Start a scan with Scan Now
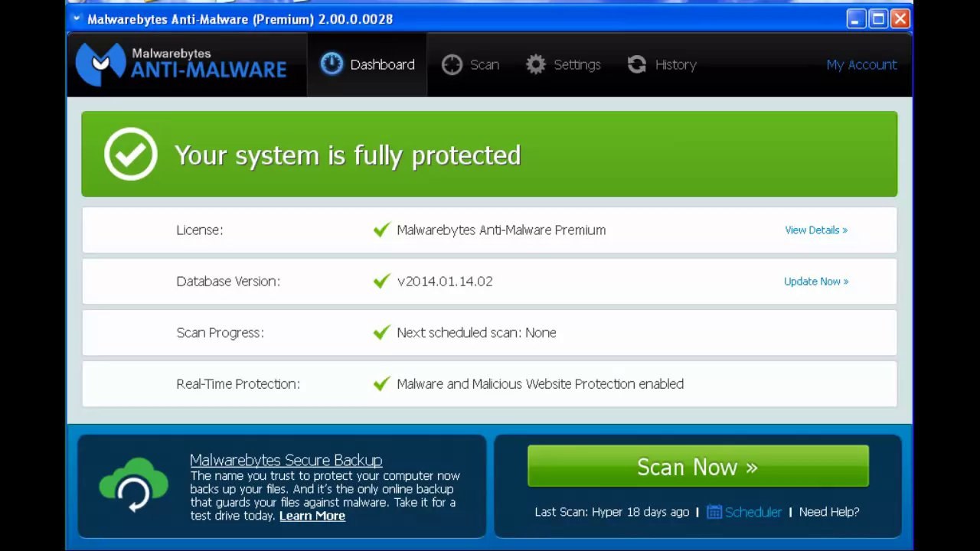 (x=698, y=466)
